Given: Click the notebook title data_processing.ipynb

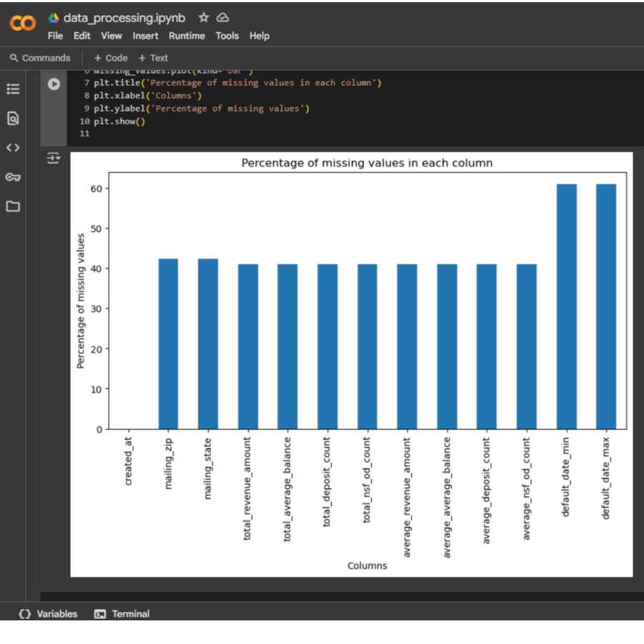Looking at the screenshot, I should click(x=125, y=18).
